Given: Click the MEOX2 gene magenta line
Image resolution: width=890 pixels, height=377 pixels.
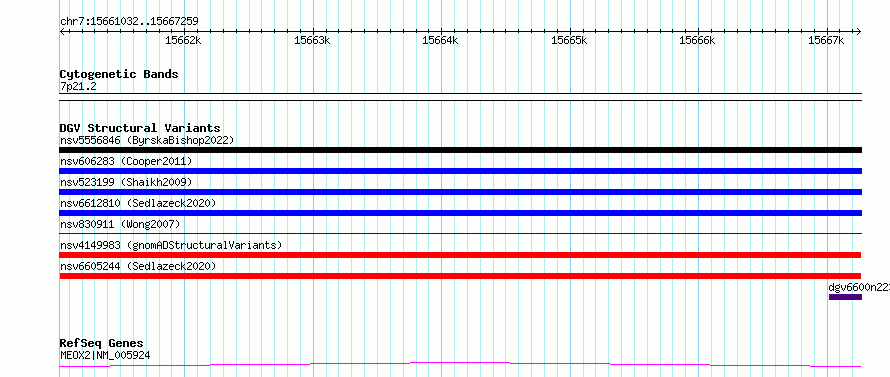Looking at the screenshot, I should 460,365.
